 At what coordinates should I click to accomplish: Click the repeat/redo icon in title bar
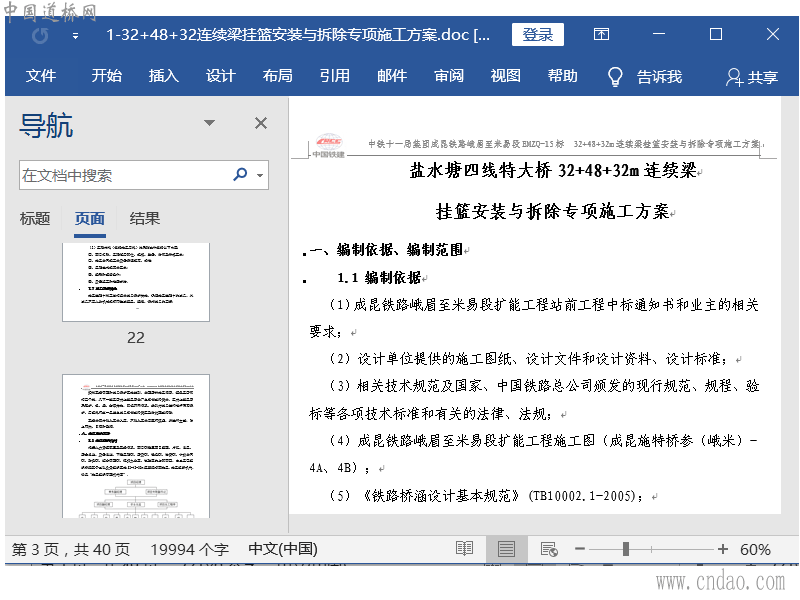(x=40, y=35)
